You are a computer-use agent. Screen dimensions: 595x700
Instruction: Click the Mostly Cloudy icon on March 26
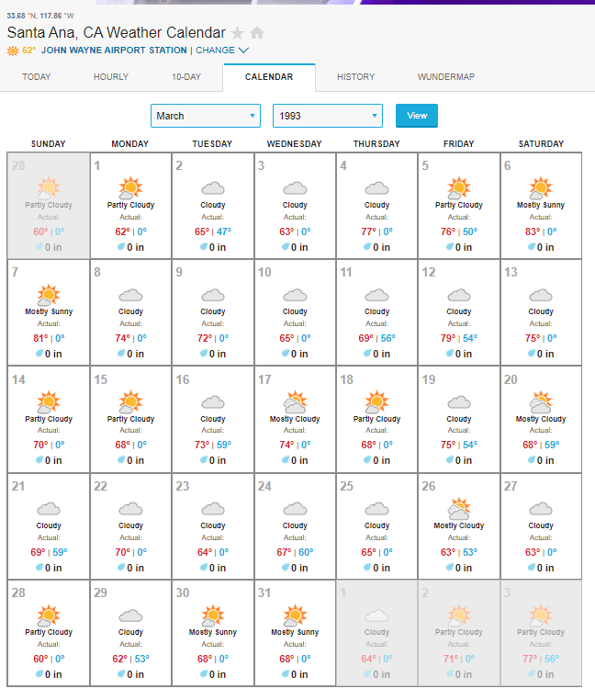click(x=458, y=508)
